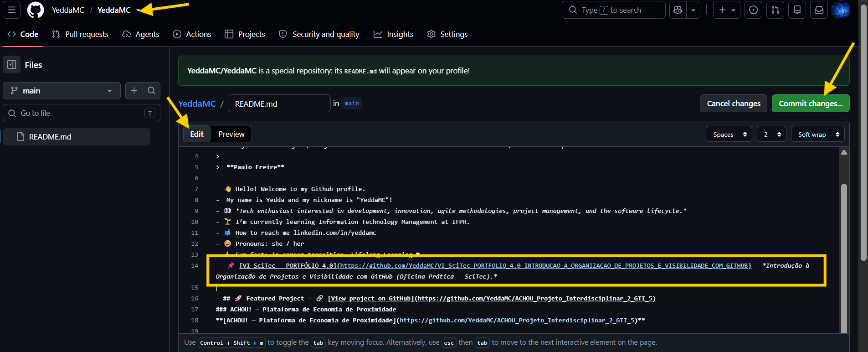The height and width of the screenshot is (352, 868).
Task: Open the user avatar menu
Action: [x=841, y=10]
